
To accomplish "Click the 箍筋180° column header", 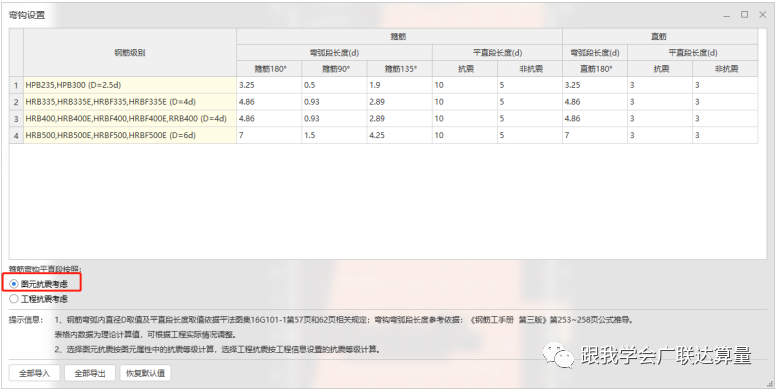I will pyautogui.click(x=269, y=69).
